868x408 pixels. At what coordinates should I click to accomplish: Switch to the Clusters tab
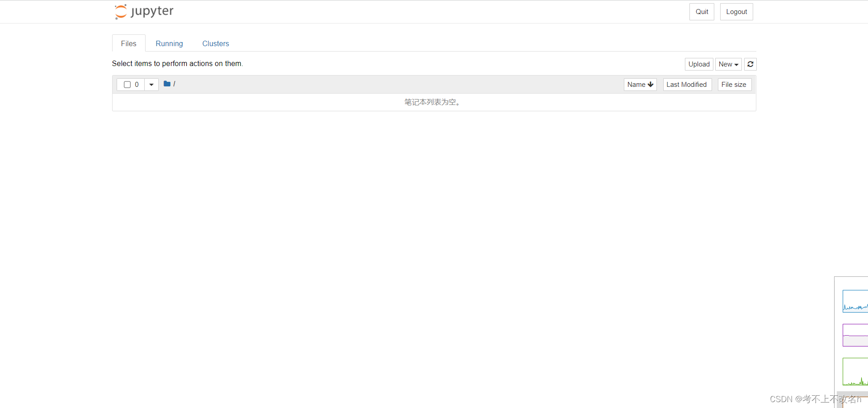point(216,43)
